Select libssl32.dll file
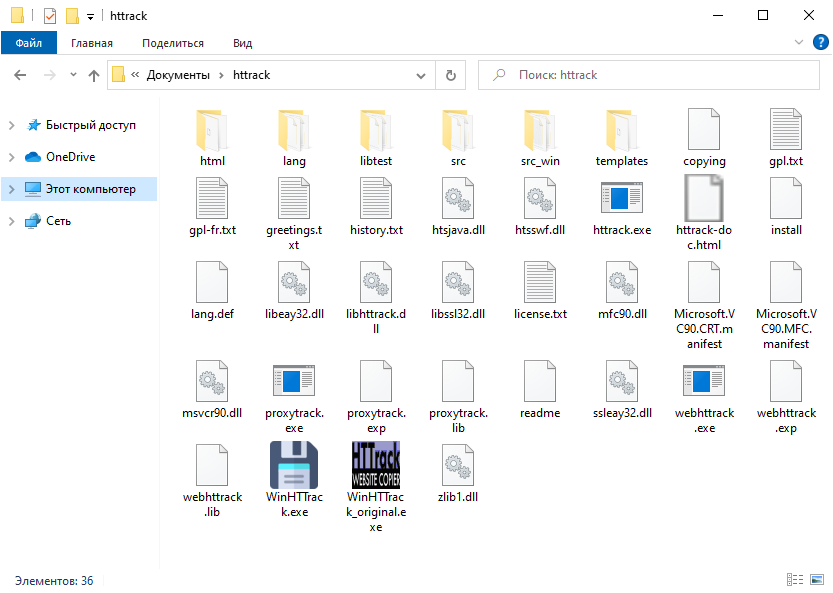The width and height of the screenshot is (833, 593). (457, 291)
